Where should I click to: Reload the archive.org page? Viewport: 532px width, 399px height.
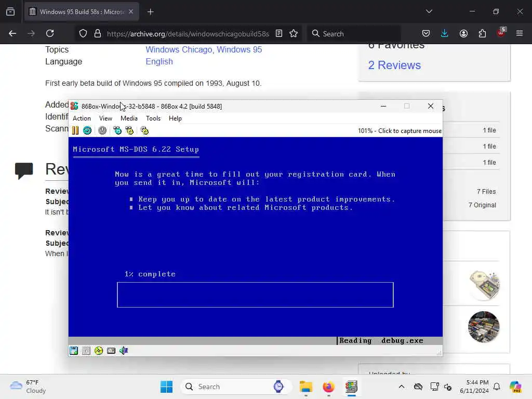click(x=50, y=34)
